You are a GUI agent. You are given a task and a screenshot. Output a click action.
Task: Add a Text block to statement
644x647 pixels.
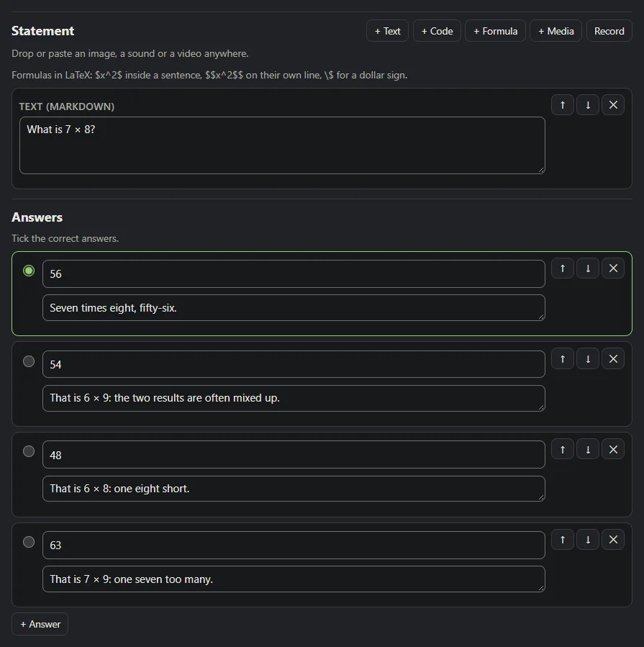(387, 31)
